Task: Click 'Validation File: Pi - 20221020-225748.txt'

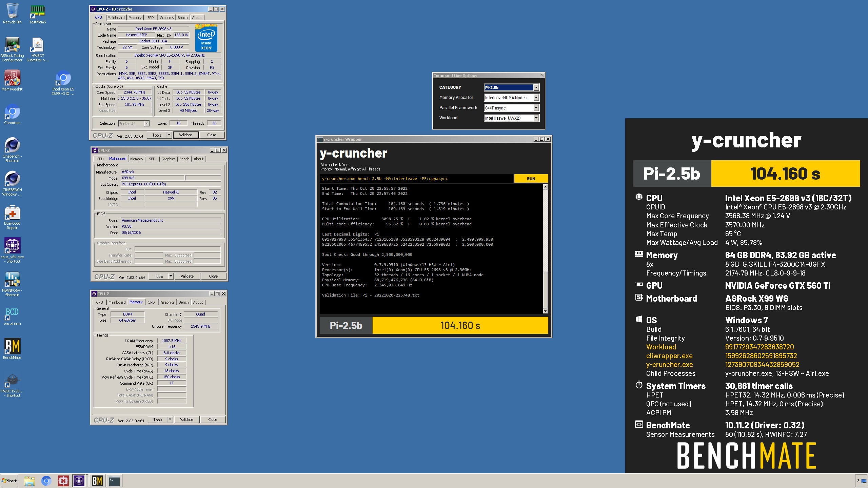Action: 371,295
